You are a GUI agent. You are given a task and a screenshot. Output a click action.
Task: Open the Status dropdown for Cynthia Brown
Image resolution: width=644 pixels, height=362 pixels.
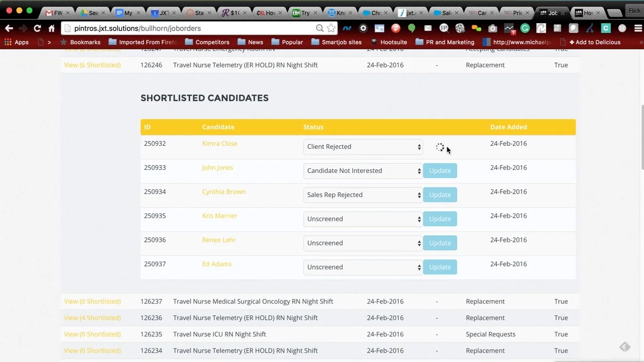click(x=363, y=195)
